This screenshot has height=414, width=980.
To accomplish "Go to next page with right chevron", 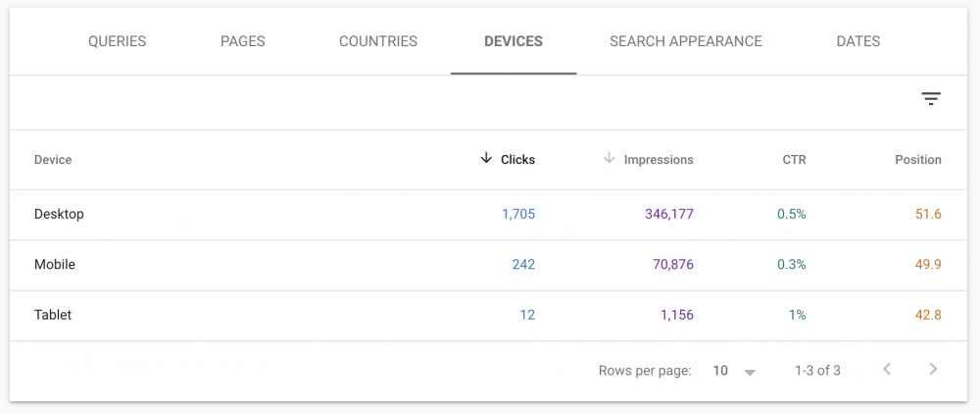I will pos(933,370).
